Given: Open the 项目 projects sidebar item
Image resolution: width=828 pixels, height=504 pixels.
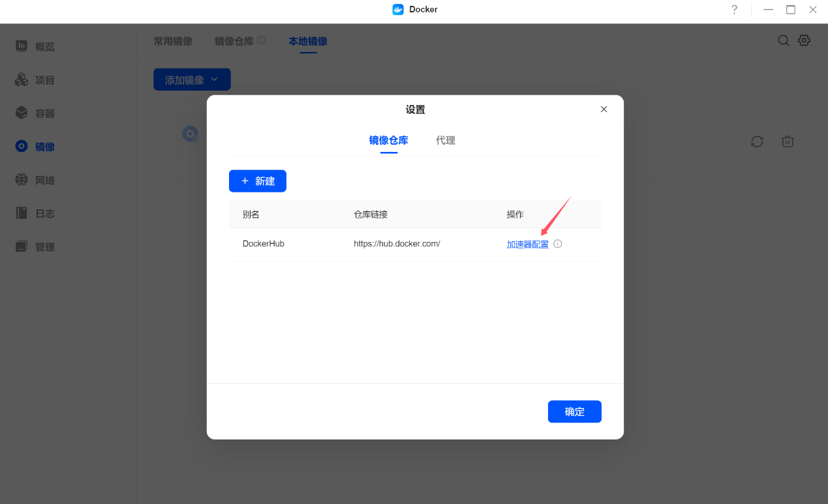Looking at the screenshot, I should [35, 80].
